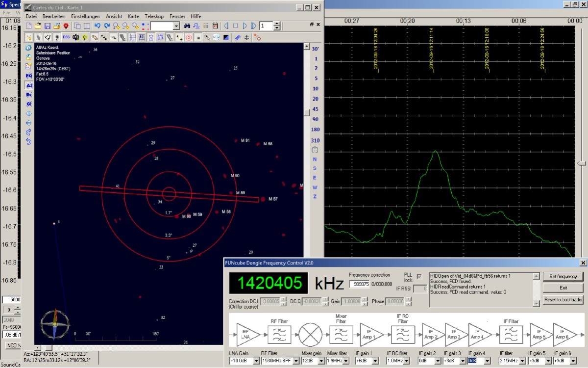
Task: Click the Reset to bootloader button
Action: [x=563, y=299]
